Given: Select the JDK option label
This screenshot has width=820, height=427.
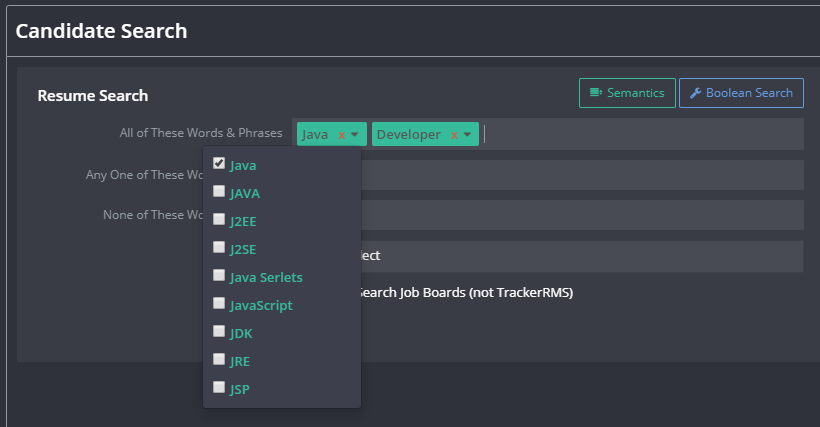Looking at the screenshot, I should click(x=241, y=333).
